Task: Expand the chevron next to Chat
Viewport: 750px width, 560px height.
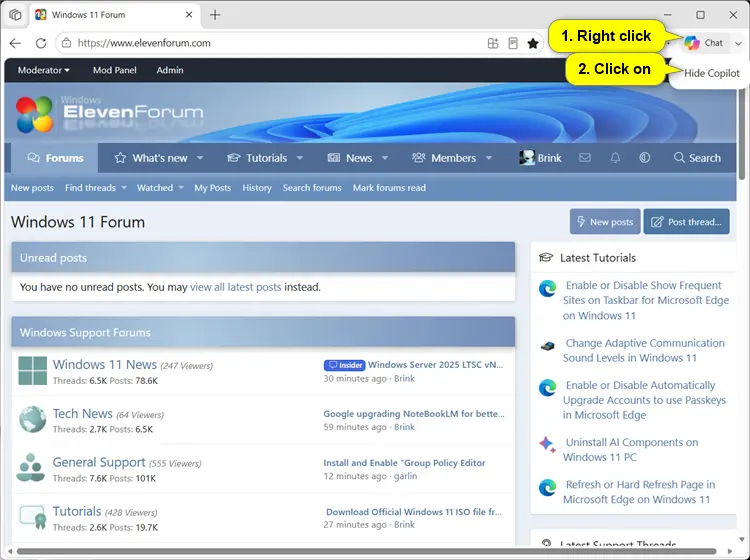Action: pyautogui.click(x=738, y=43)
